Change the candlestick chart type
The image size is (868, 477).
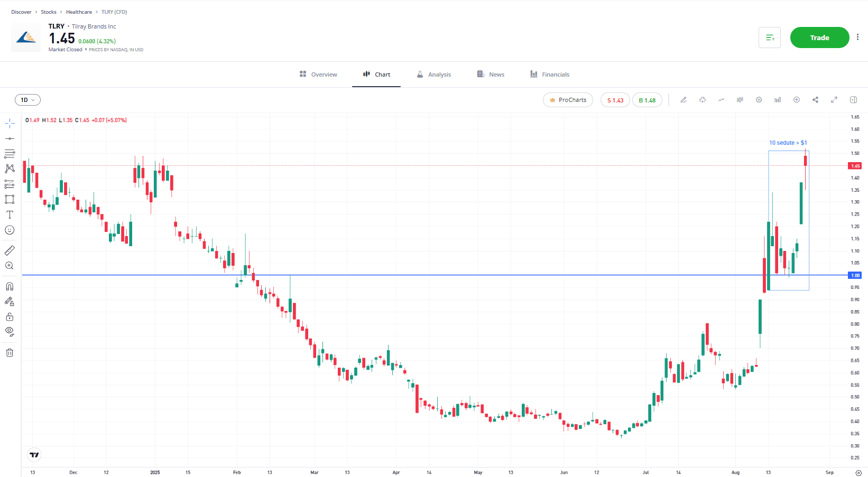pyautogui.click(x=740, y=100)
